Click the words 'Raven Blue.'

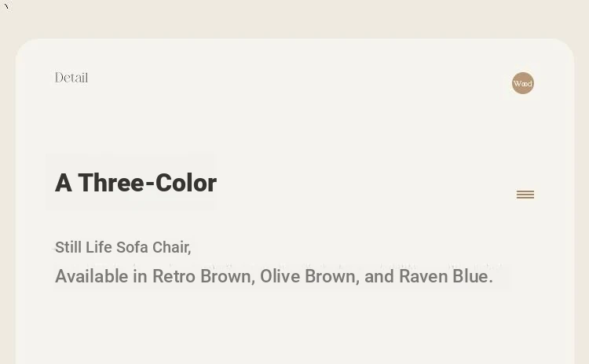446,277
